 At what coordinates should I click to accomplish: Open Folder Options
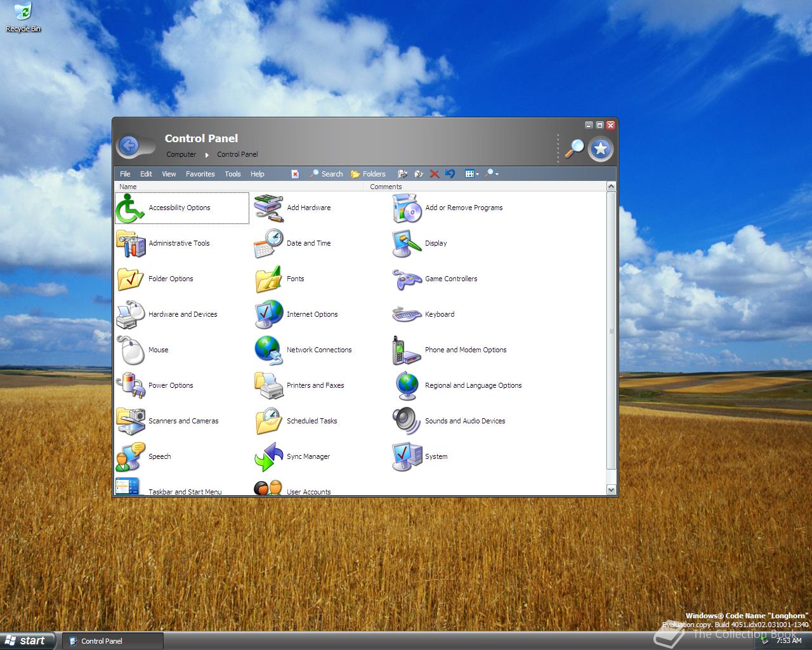tap(155, 279)
